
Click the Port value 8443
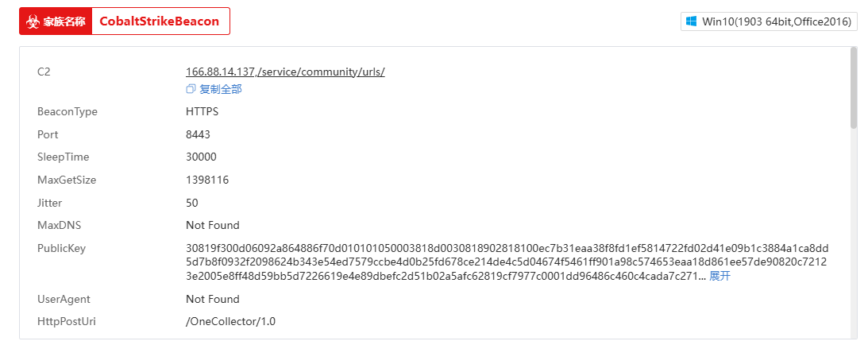click(198, 134)
